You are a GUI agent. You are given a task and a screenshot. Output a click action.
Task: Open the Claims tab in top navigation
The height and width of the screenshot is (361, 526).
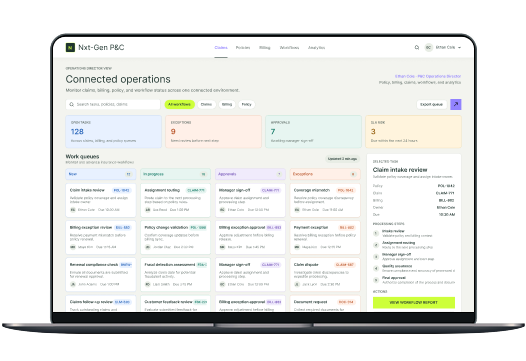coord(221,48)
